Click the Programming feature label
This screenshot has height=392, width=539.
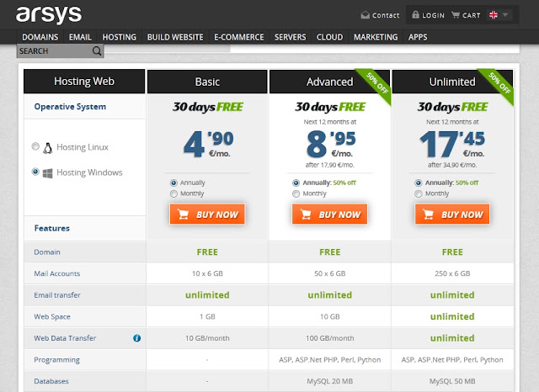tap(56, 360)
